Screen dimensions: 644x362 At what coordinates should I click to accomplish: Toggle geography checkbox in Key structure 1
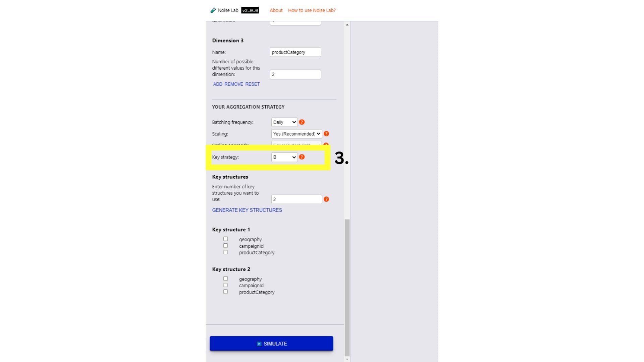tap(226, 239)
